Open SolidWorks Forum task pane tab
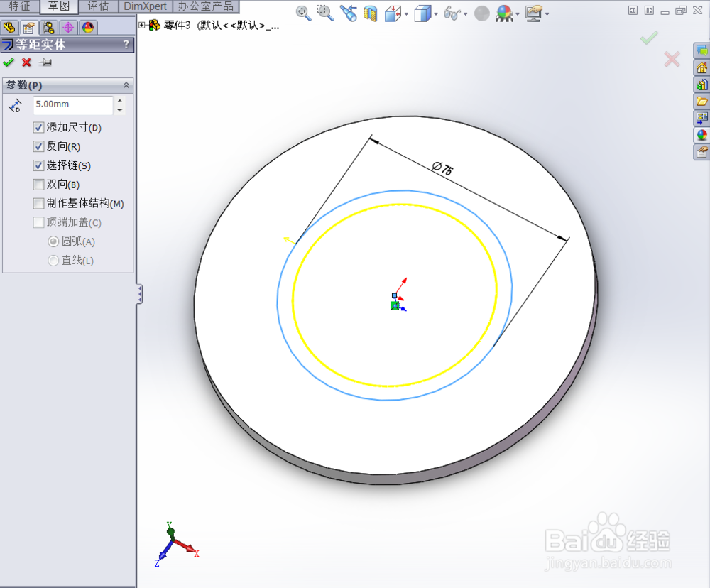This screenshot has height=588, width=710. [x=701, y=50]
